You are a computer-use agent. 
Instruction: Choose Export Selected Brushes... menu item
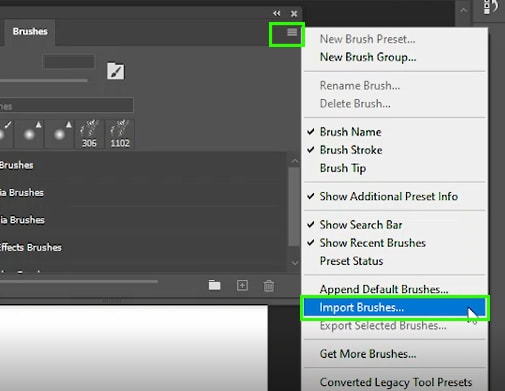click(x=383, y=326)
